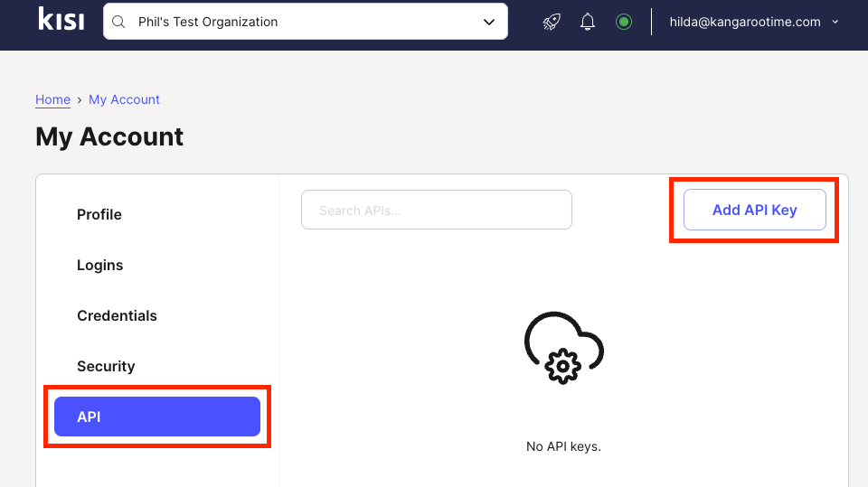Open the Logins section
The image size is (868, 487).
99,265
